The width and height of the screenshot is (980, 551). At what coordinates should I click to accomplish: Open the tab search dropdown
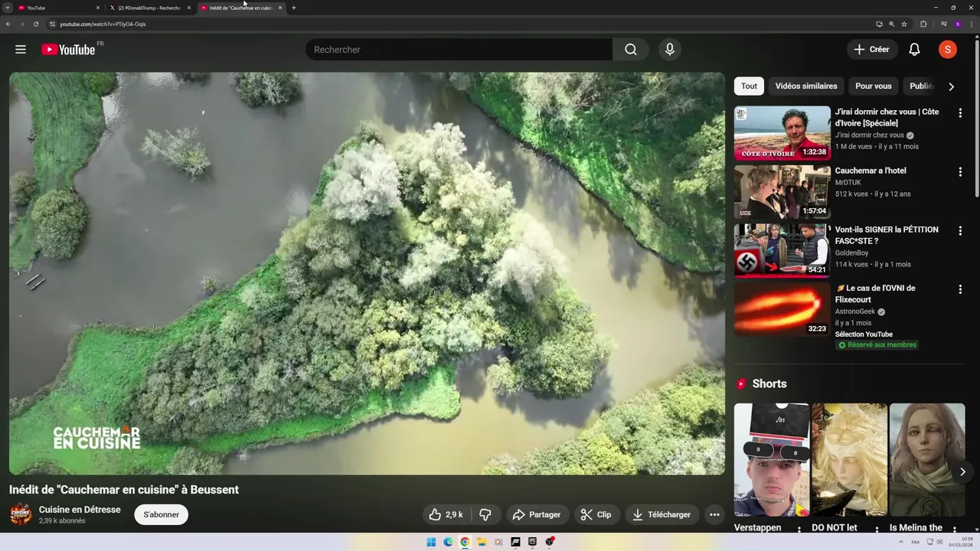click(x=8, y=8)
